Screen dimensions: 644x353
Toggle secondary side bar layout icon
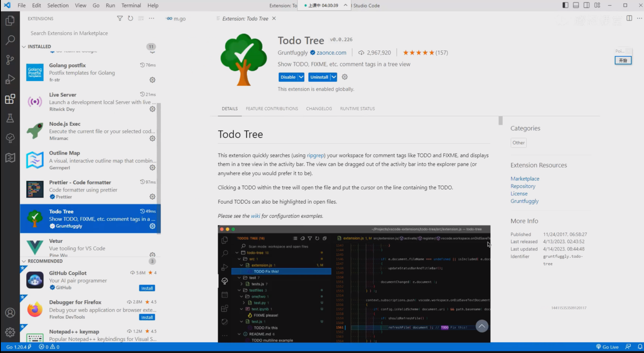(x=586, y=5)
